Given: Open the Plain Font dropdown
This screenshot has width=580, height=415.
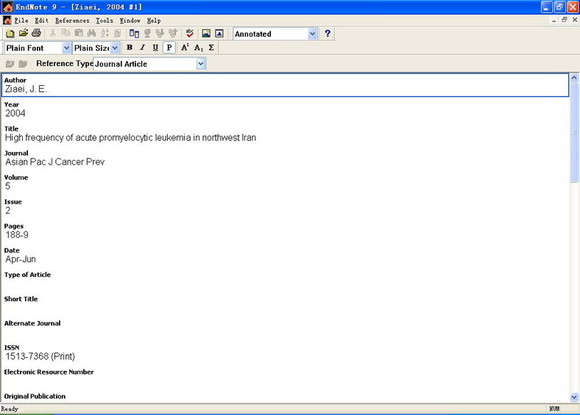Looking at the screenshot, I should 66,48.
